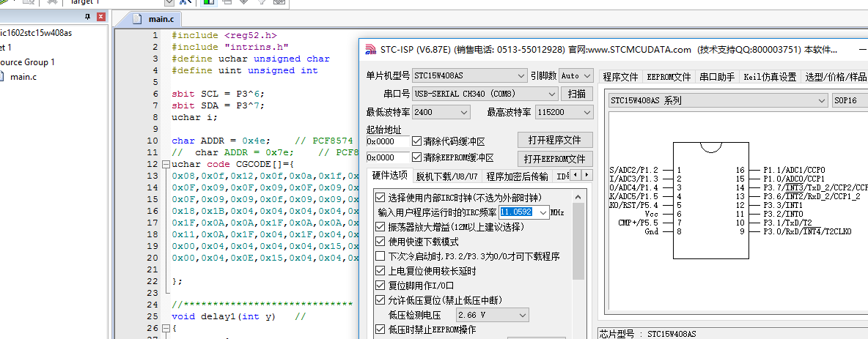Click code line #include <reg52.h>

pos(224,35)
